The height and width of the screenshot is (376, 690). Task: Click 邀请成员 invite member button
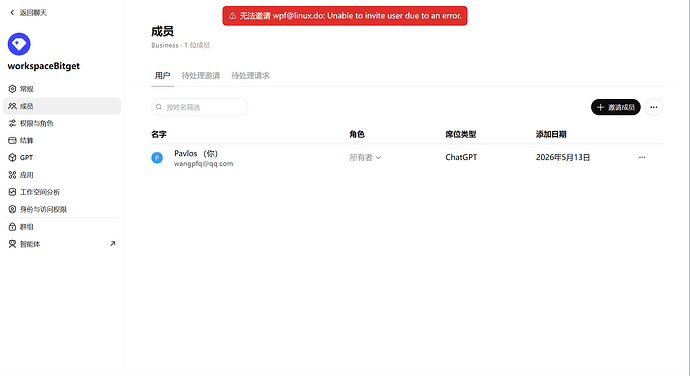tap(616, 107)
